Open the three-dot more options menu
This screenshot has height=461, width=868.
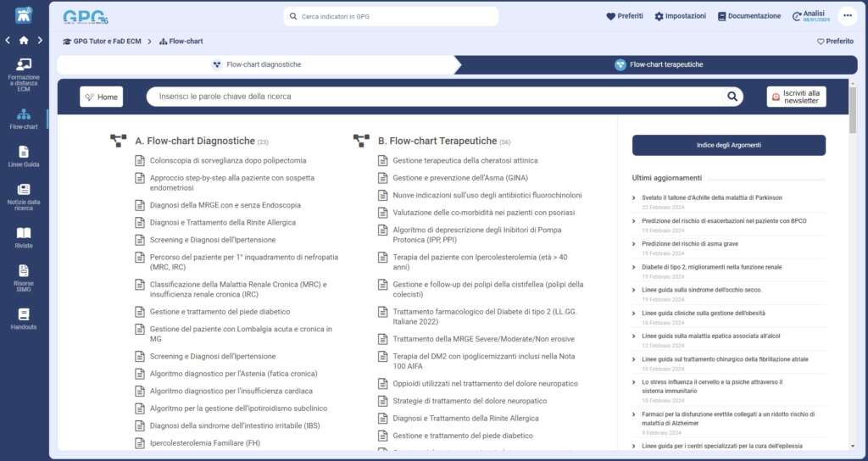[x=848, y=16]
